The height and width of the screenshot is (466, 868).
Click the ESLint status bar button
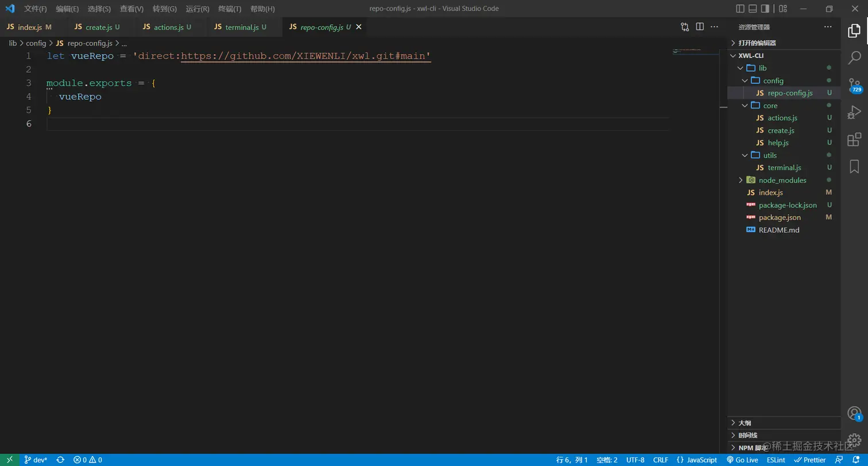tap(776, 460)
